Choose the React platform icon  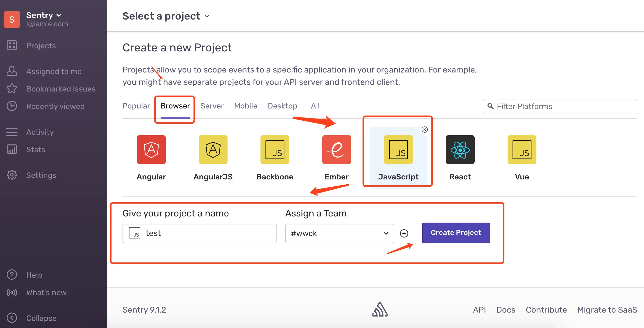[460, 150]
